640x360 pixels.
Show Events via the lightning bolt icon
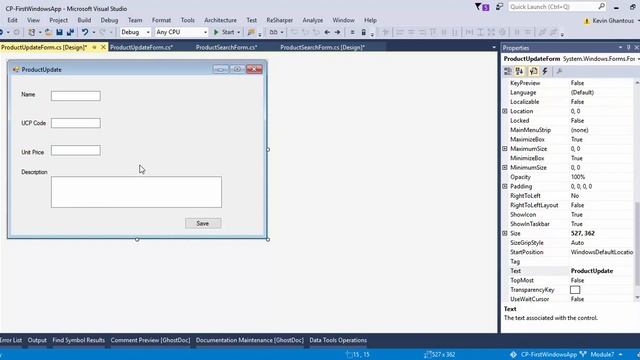point(545,71)
